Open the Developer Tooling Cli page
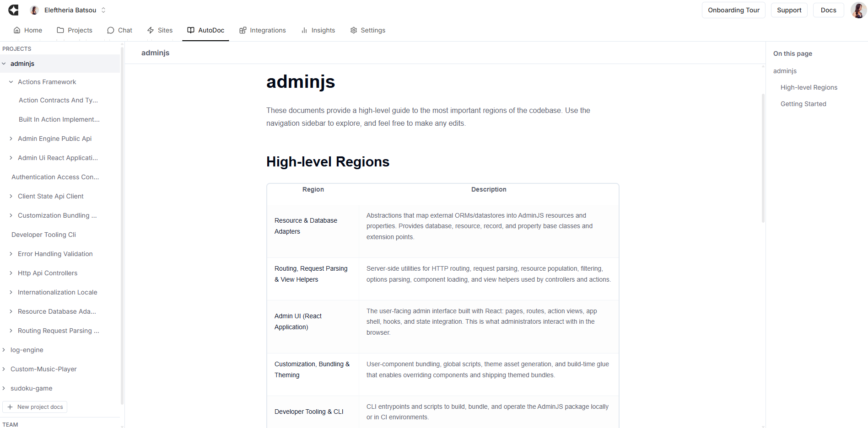The width and height of the screenshot is (868, 428). [43, 235]
